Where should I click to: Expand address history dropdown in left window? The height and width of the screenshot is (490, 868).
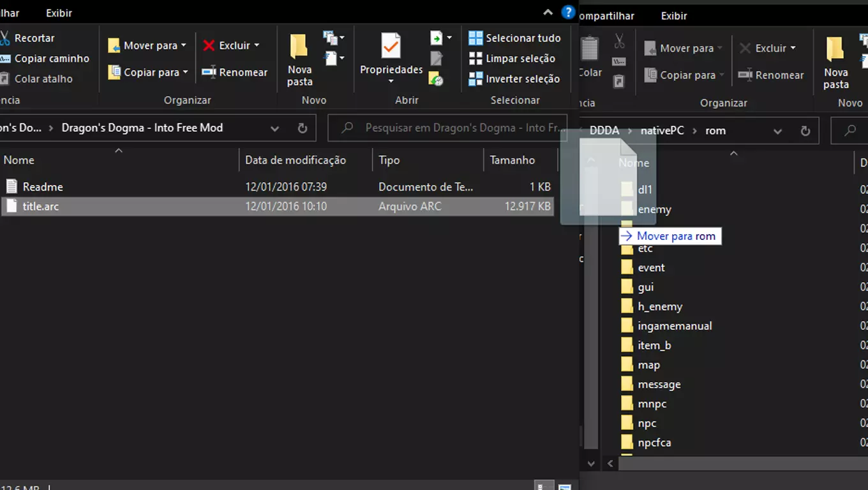click(274, 128)
